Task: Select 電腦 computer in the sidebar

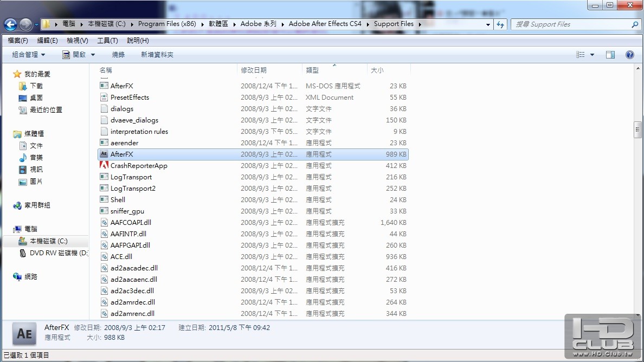Action: click(31, 229)
